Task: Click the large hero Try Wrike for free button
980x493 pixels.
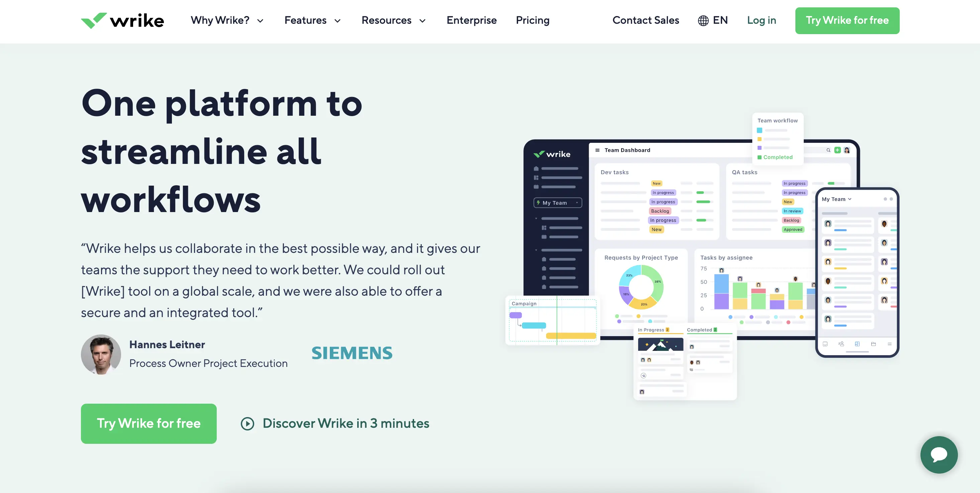Action: (149, 423)
